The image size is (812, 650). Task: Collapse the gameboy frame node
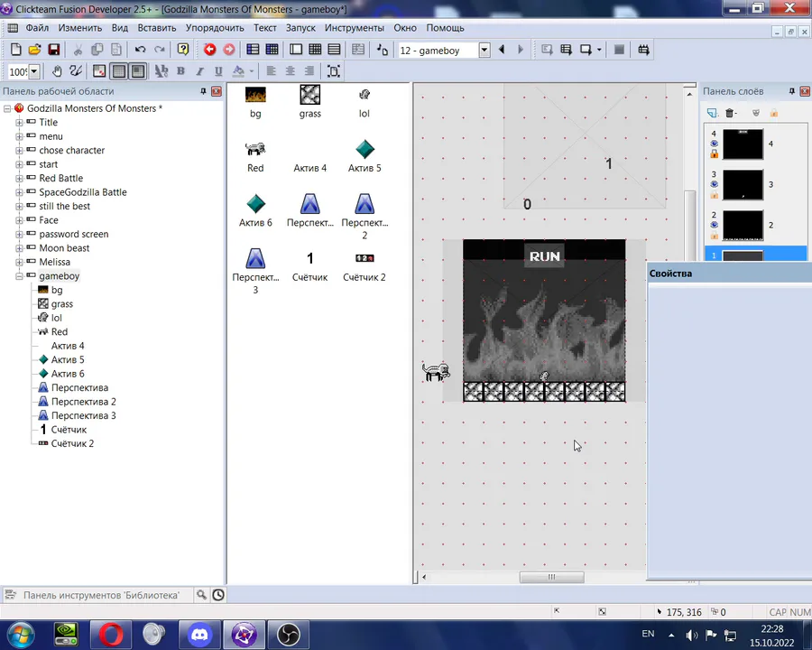19,276
